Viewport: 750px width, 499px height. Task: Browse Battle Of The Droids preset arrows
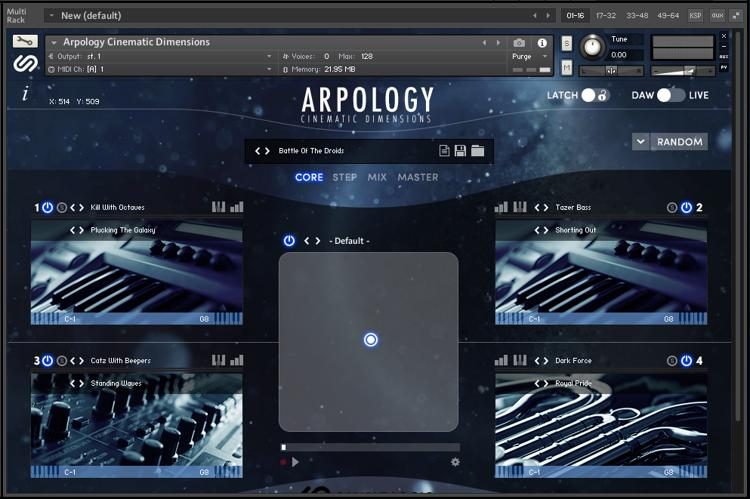pos(262,151)
